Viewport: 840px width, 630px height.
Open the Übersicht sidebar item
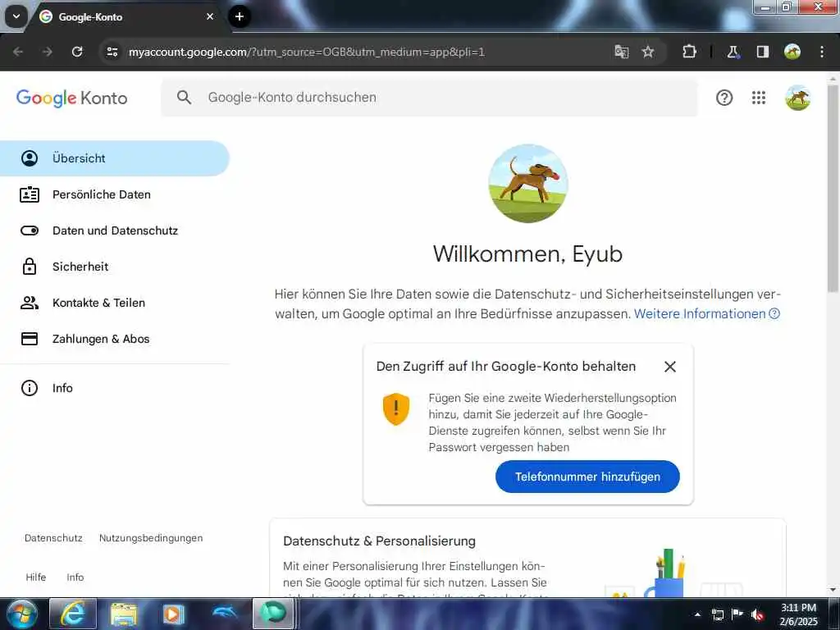click(x=114, y=158)
